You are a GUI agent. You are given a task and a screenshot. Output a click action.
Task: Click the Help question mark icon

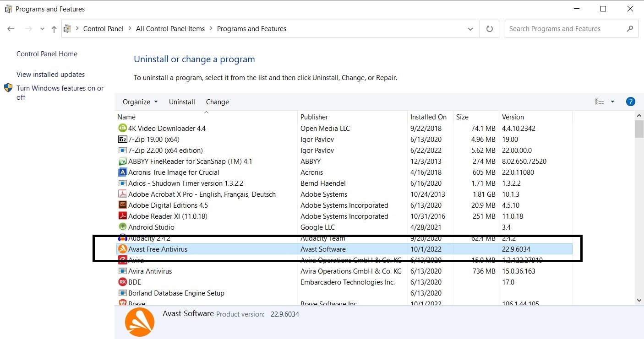click(x=630, y=102)
